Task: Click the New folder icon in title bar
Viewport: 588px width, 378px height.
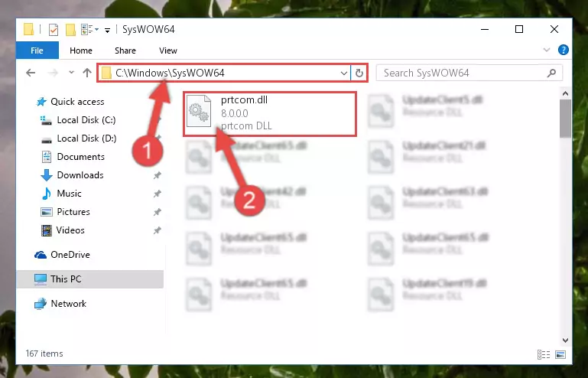Action: [x=70, y=29]
